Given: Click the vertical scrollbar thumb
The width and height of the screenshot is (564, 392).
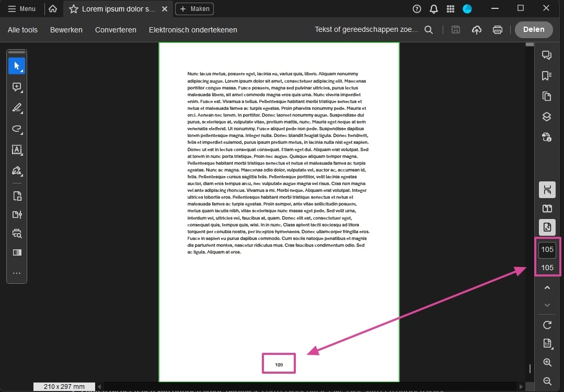Looking at the screenshot, I should 530,44.
